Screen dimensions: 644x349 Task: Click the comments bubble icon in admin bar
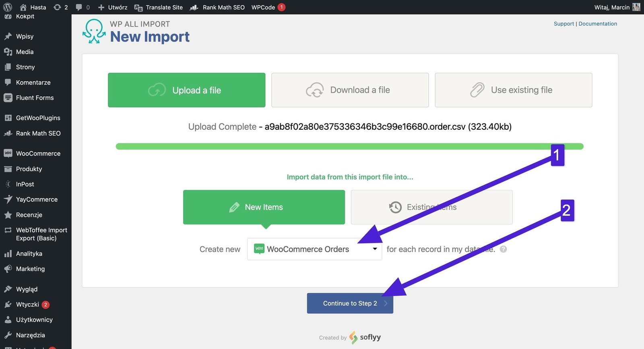click(x=79, y=7)
